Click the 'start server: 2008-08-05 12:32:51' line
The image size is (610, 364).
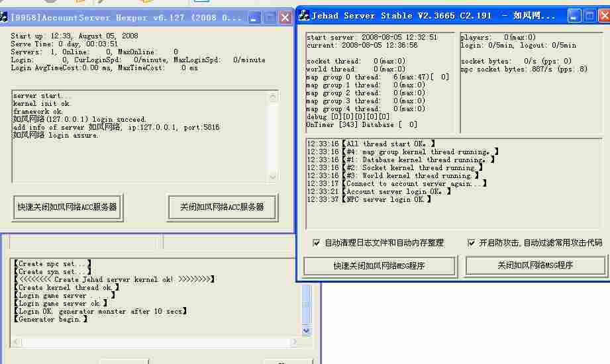pos(372,37)
